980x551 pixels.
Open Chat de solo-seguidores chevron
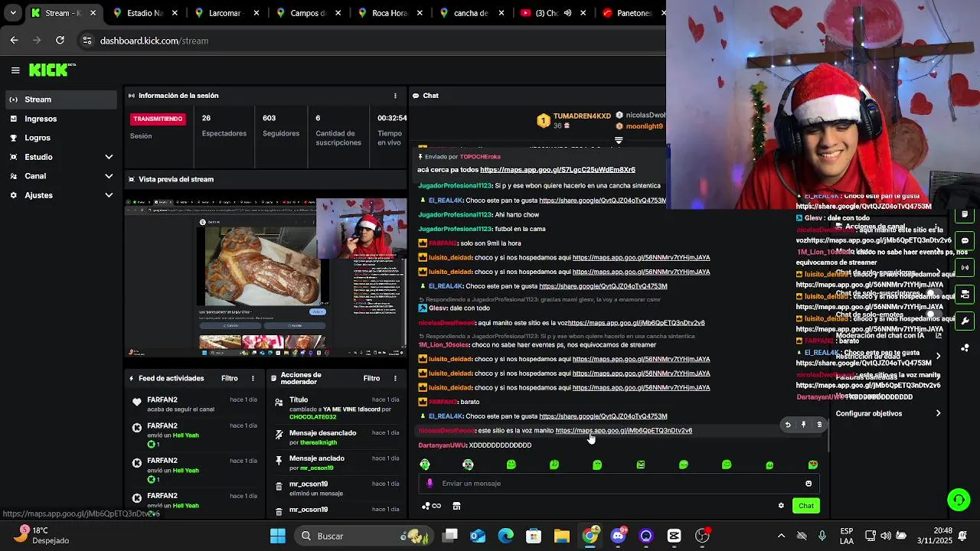pos(939,272)
